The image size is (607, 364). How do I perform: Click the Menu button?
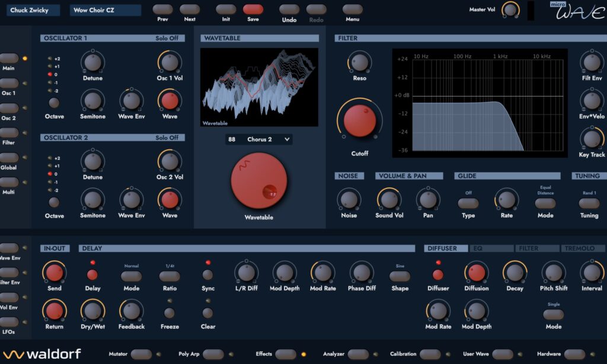352,9
